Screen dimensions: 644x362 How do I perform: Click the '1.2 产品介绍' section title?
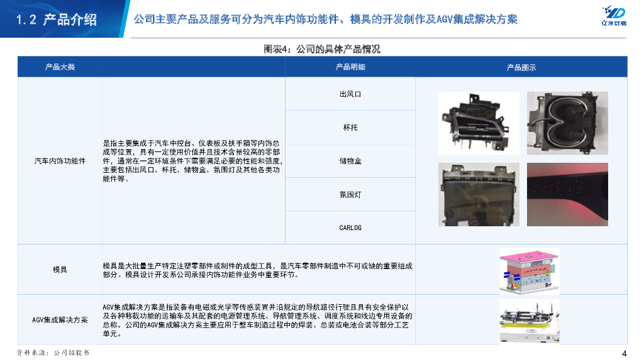[56, 19]
